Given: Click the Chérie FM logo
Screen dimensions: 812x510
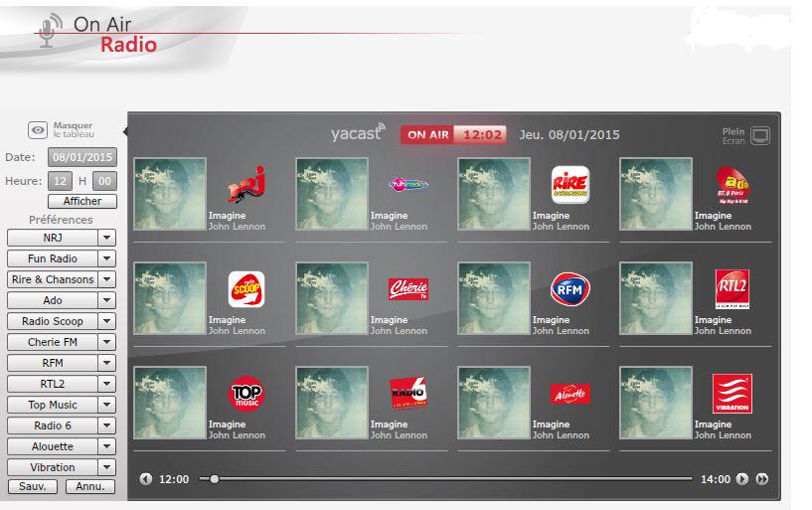Looking at the screenshot, I should [x=408, y=289].
